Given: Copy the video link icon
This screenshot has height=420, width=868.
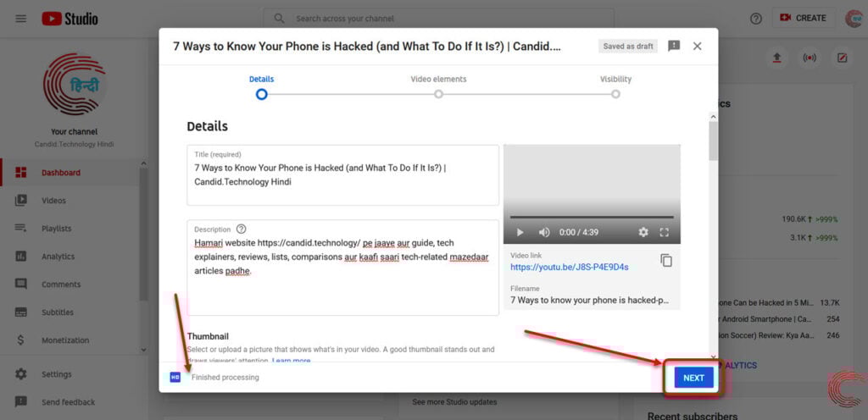Looking at the screenshot, I should [x=666, y=260].
